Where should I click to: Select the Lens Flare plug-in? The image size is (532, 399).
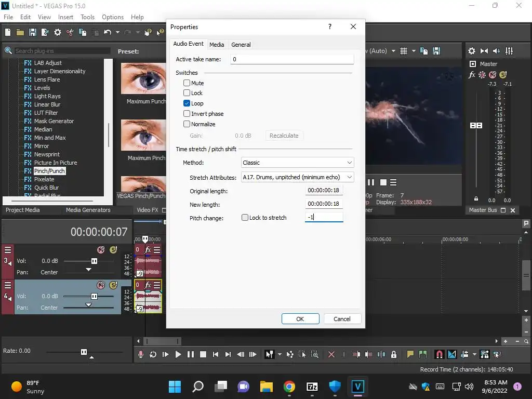pyautogui.click(x=47, y=79)
